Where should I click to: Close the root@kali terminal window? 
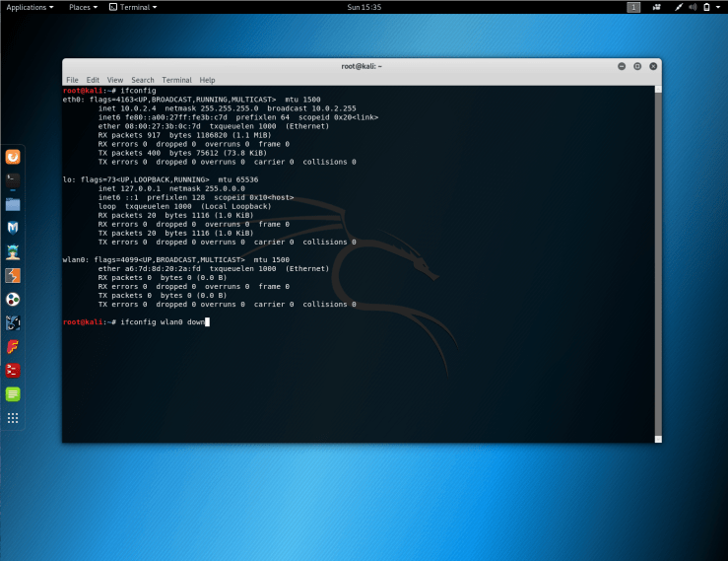click(653, 66)
